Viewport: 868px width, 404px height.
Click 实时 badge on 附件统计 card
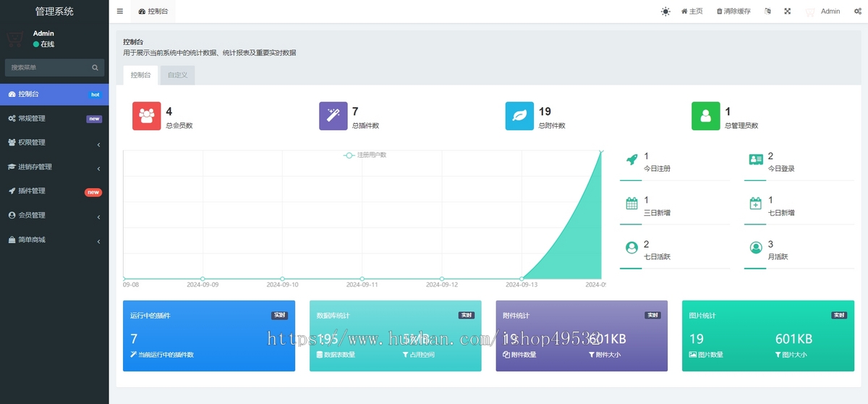[653, 316]
